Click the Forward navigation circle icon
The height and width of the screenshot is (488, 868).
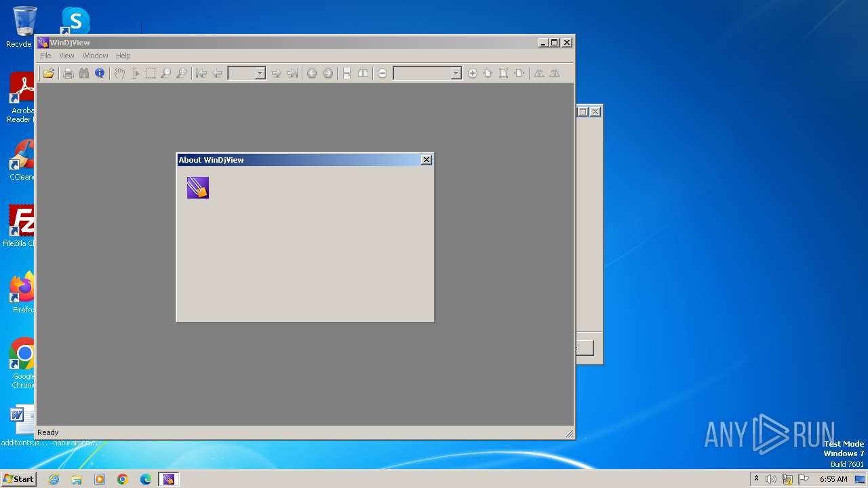tap(328, 73)
